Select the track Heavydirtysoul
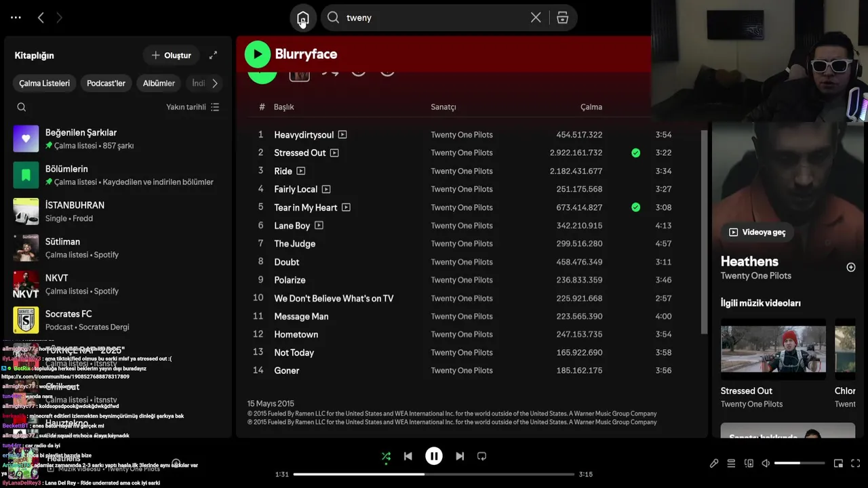This screenshot has width=868, height=488. [x=304, y=135]
